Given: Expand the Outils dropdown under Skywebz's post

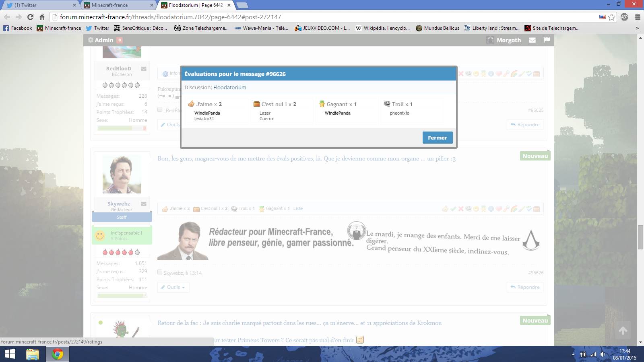Looking at the screenshot, I should (173, 287).
